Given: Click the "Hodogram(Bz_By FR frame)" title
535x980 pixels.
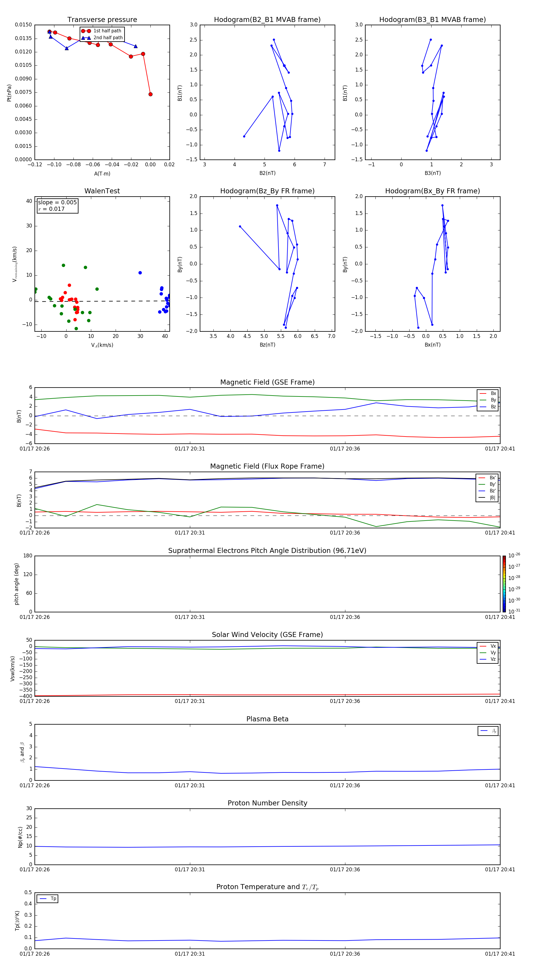Looking at the screenshot, I should (267, 191).
